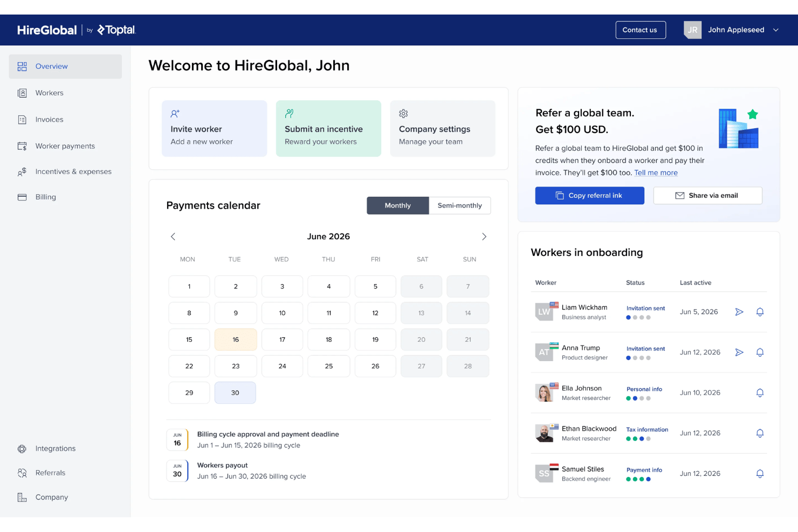Click June 12 calendar day
Screen dimensions: 798x532
click(x=375, y=313)
